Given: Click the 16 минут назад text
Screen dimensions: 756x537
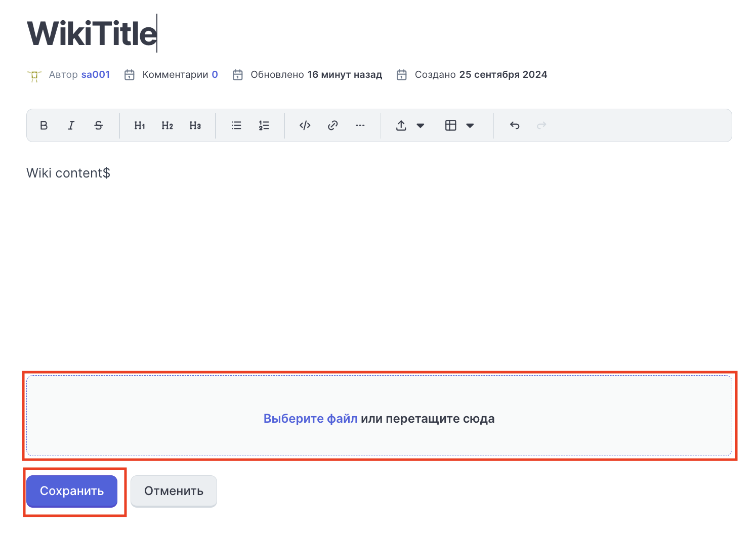Looking at the screenshot, I should point(345,75).
